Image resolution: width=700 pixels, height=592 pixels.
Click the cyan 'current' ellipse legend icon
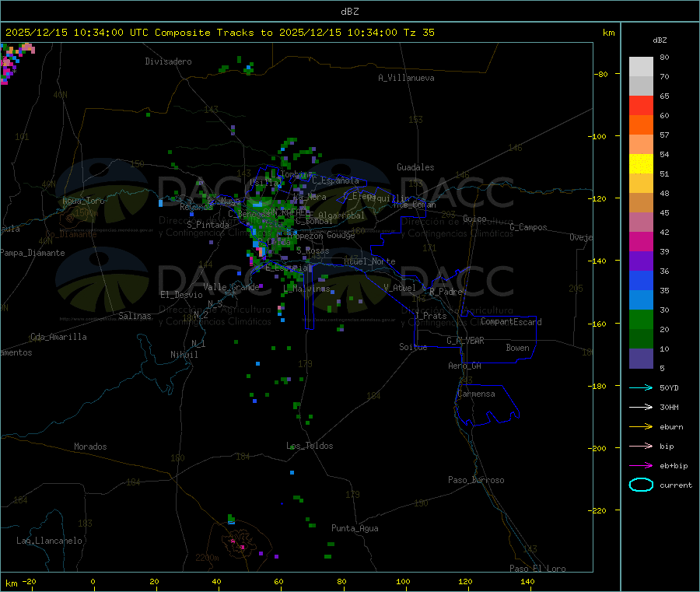pyautogui.click(x=641, y=485)
